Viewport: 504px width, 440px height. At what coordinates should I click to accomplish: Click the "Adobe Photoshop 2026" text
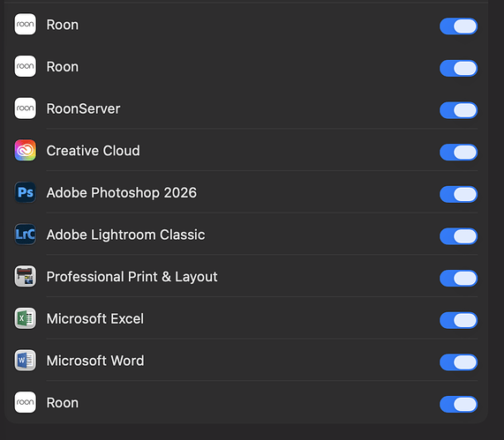pyautogui.click(x=122, y=193)
